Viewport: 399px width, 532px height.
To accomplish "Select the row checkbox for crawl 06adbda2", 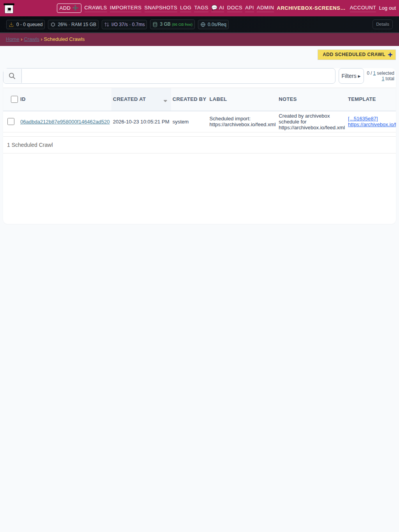I will coord(11,122).
